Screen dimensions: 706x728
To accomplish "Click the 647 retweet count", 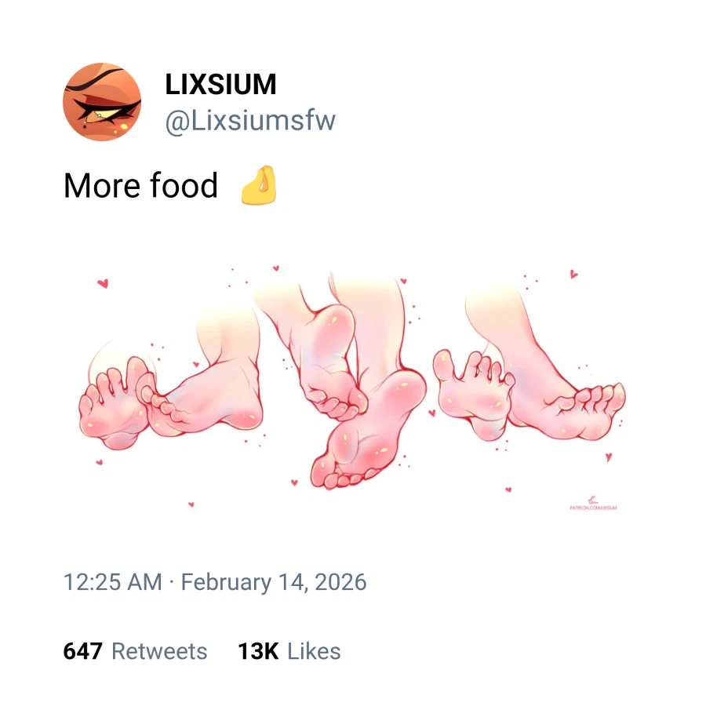I will point(82,651).
